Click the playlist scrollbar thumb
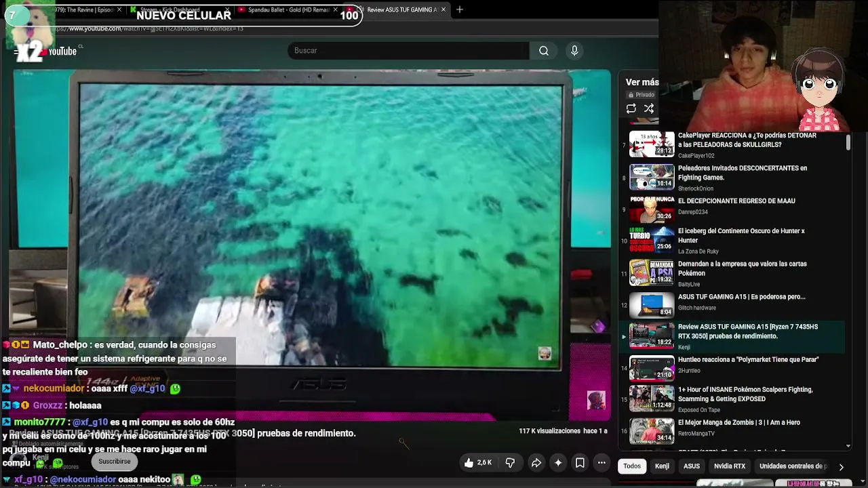 (848, 142)
